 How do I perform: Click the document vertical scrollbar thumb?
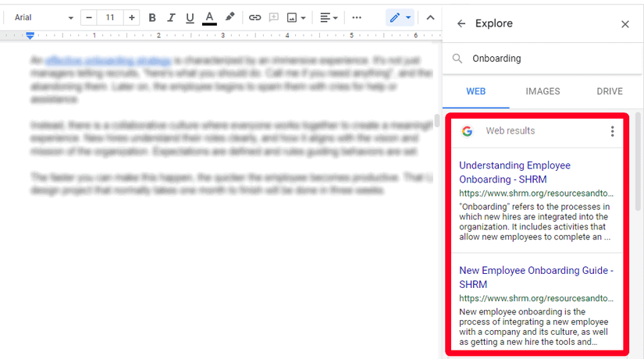[x=436, y=120]
